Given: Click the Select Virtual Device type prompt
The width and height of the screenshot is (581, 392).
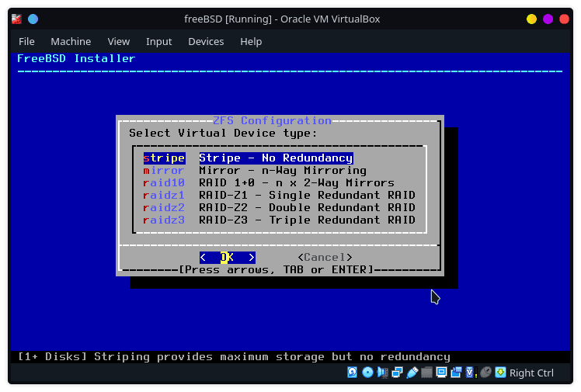Looking at the screenshot, I should 223,134.
